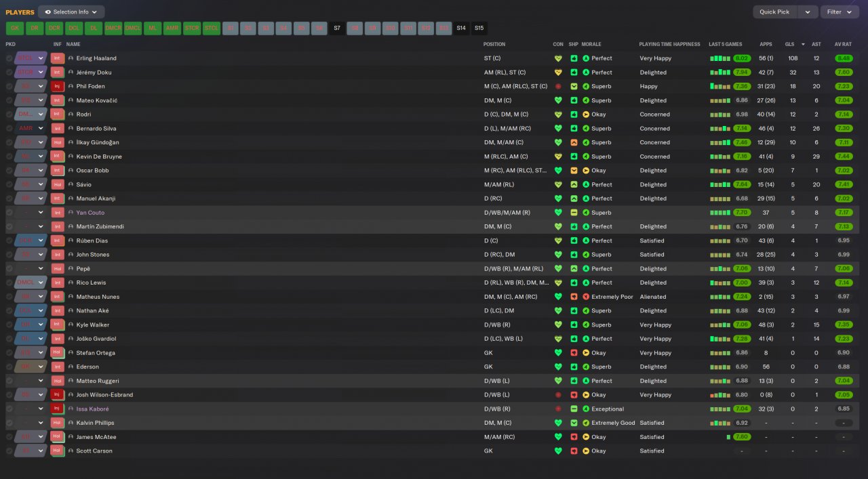This screenshot has width=868, height=479.
Task: Click the Exceptional morale icon for Issa Kaboré
Action: pos(587,409)
